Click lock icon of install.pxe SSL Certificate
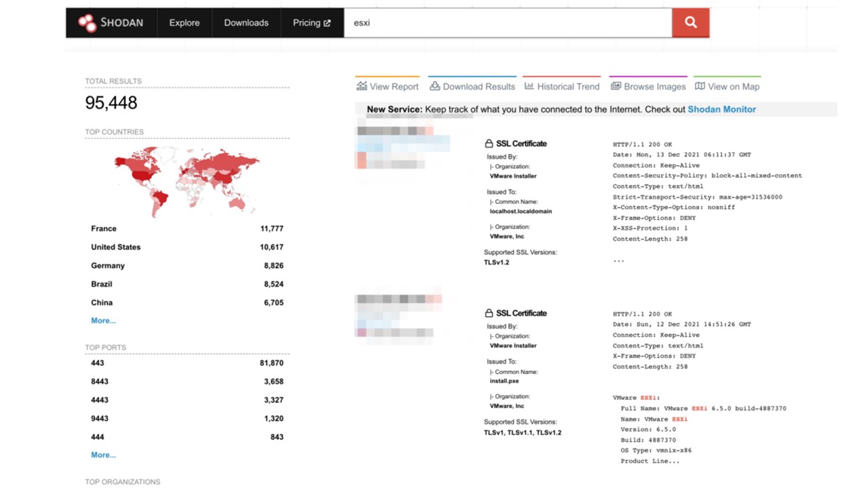868x488 pixels. (488, 313)
